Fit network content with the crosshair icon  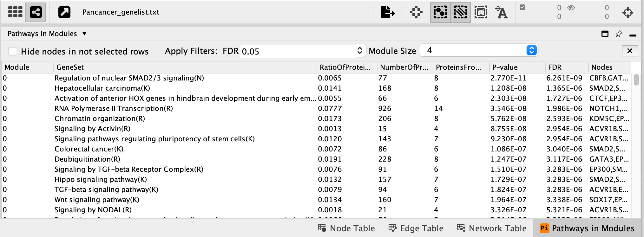[628, 13]
